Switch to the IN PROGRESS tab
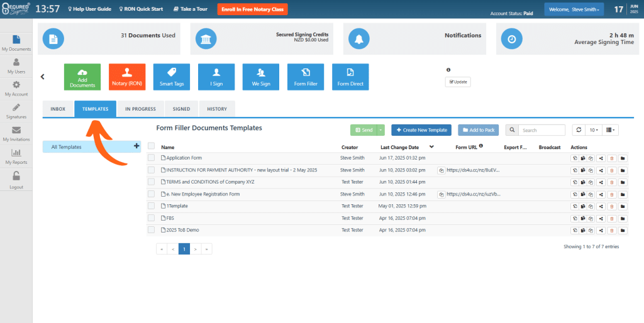 point(140,109)
